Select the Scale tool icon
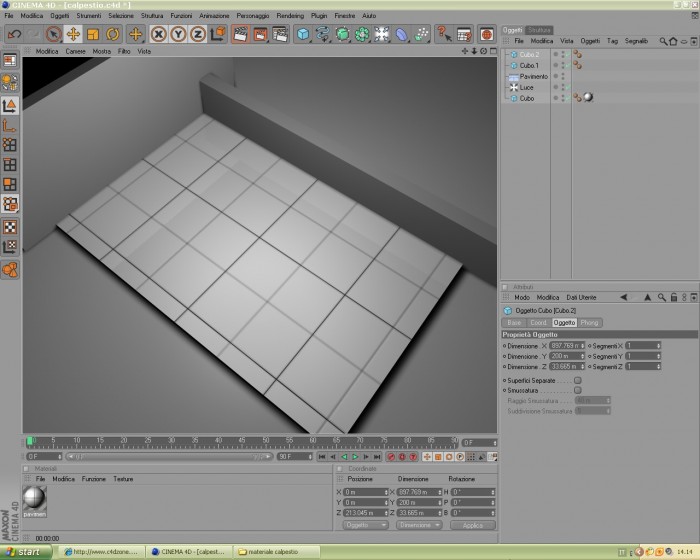Image resolution: width=700 pixels, height=560 pixels. (x=93, y=34)
